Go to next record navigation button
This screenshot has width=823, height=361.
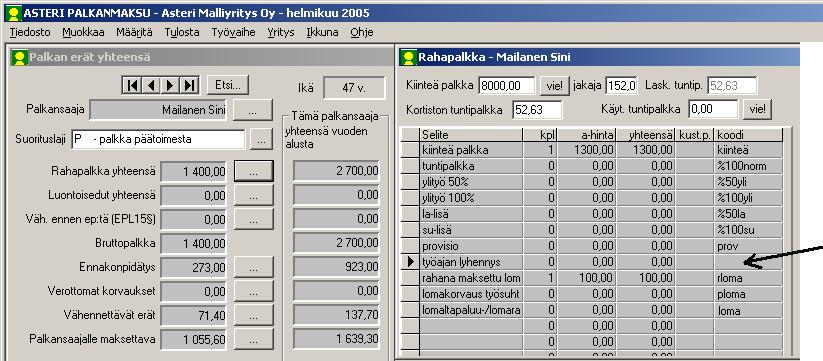tap(171, 85)
